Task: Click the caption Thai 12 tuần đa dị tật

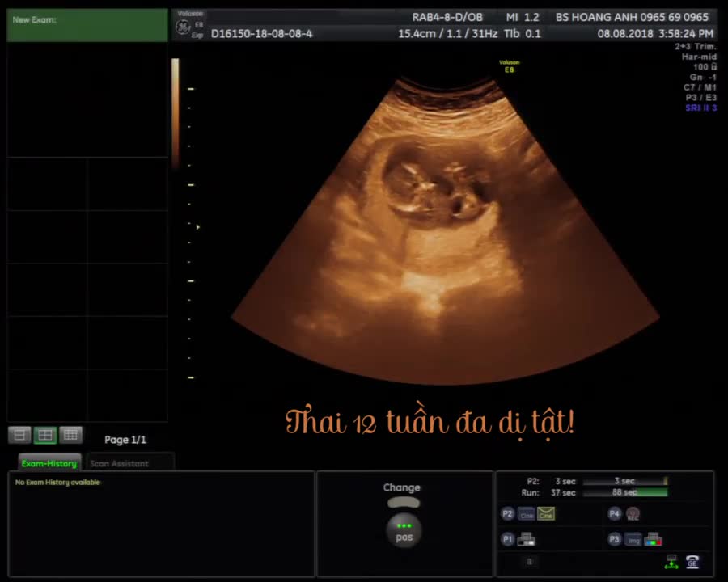Action: tap(430, 420)
